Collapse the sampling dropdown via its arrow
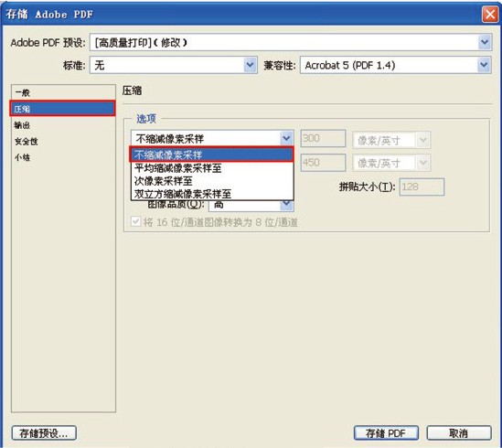Image resolution: width=502 pixels, height=448 pixels. [286, 138]
